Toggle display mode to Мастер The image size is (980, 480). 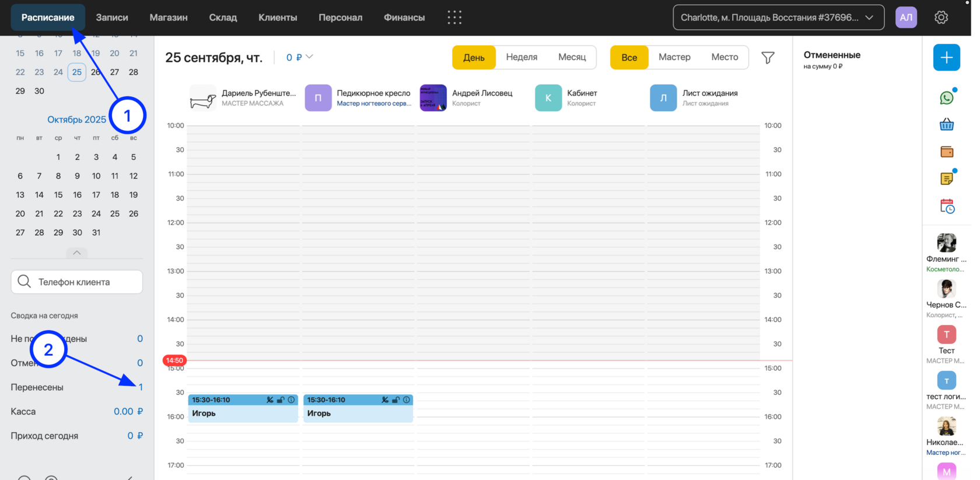[x=674, y=57]
